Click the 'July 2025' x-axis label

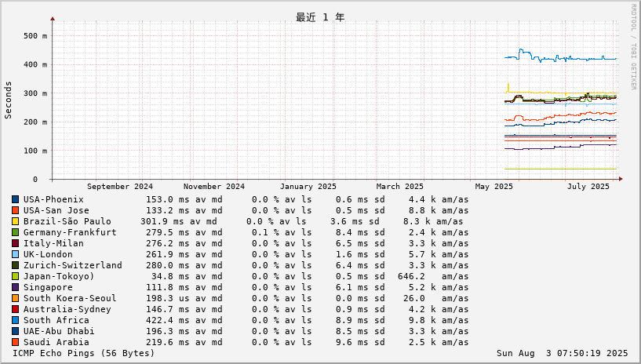tap(588, 186)
